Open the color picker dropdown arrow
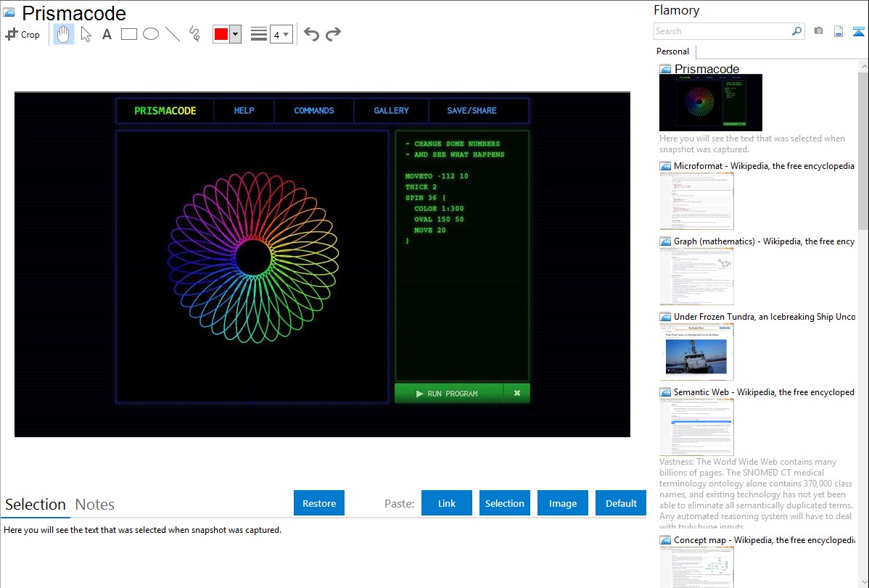 pos(236,34)
